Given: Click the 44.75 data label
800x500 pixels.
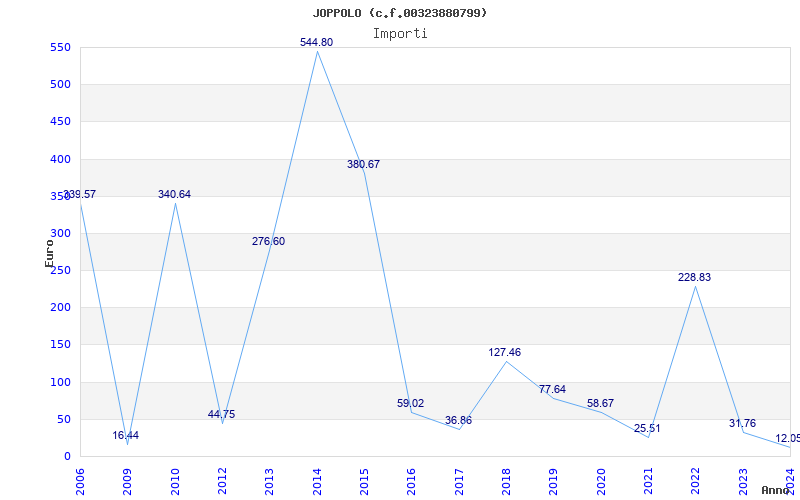Looking at the screenshot, I should pyautogui.click(x=221, y=414).
